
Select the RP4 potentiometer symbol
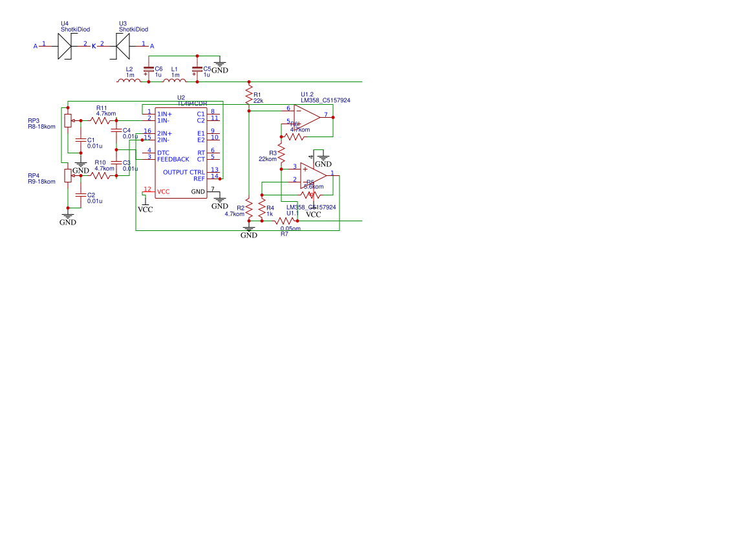(69, 175)
